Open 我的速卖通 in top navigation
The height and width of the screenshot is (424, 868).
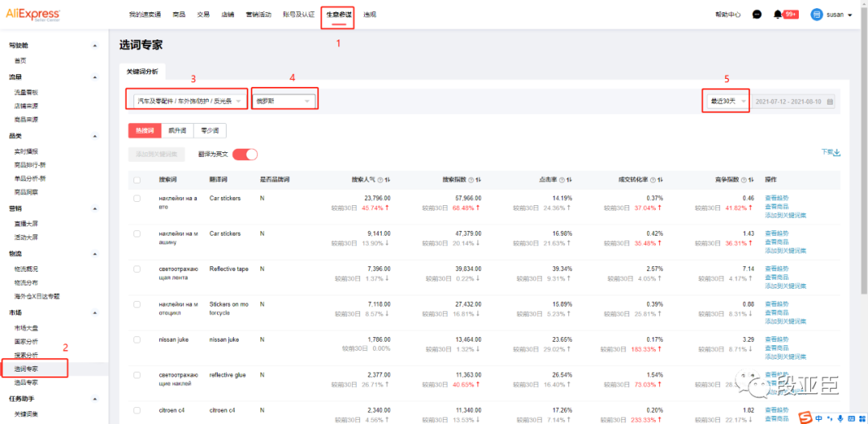[x=145, y=15]
